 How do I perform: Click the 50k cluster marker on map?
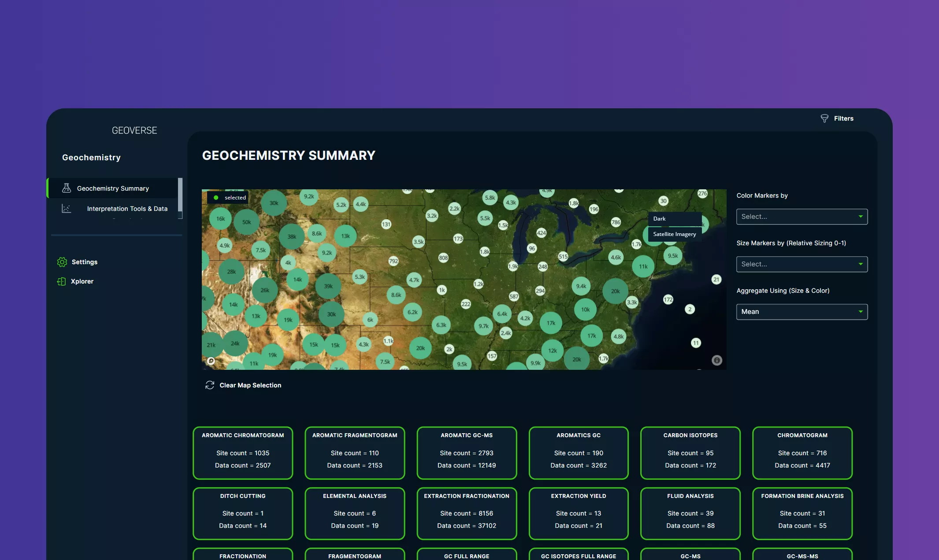coord(246,222)
